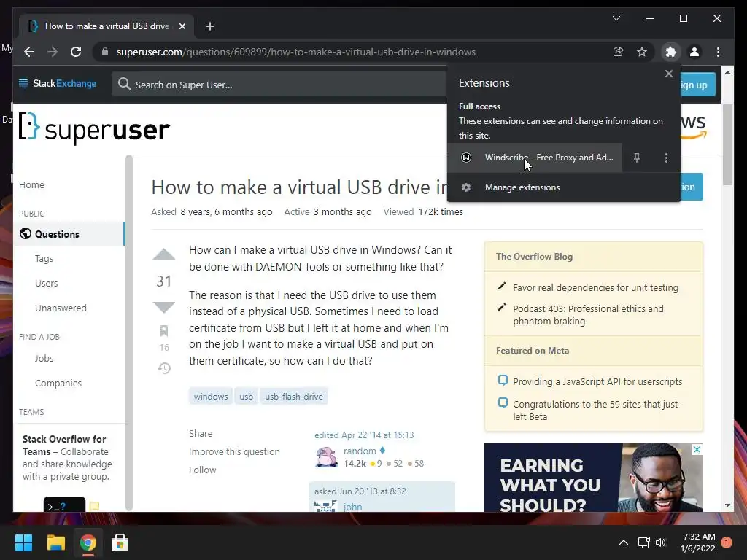Open the StackExchange menu
Image resolution: width=747 pixels, height=560 pixels.
point(57,84)
